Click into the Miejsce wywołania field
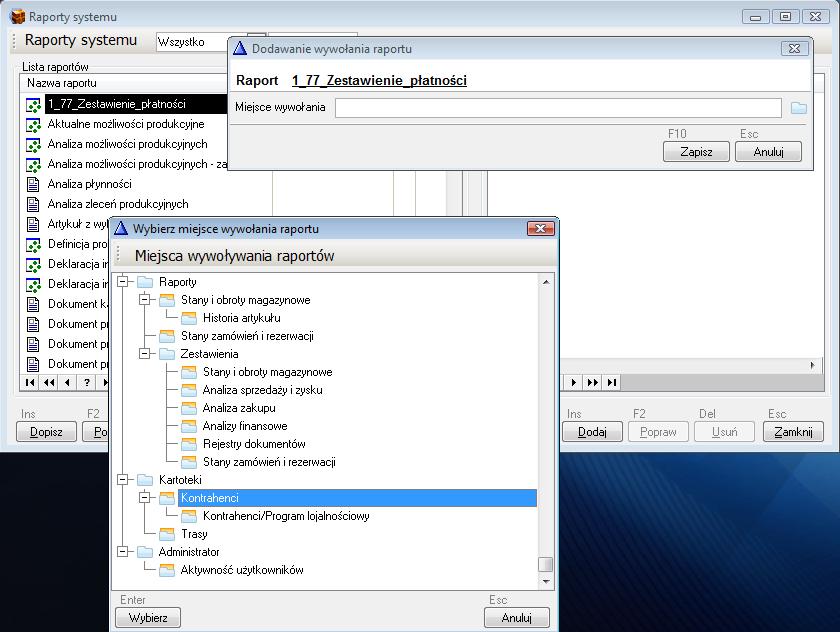This screenshot has height=632, width=840. 557,108
